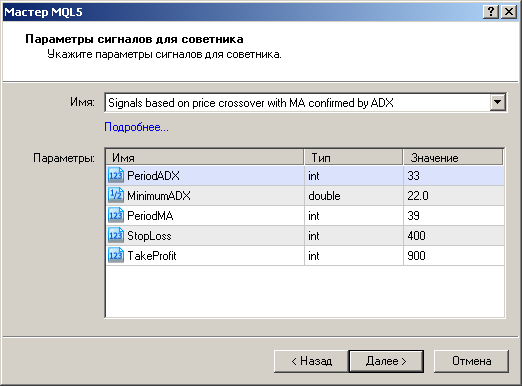
Task: Sort by the Имя column header
Action: 205,157
